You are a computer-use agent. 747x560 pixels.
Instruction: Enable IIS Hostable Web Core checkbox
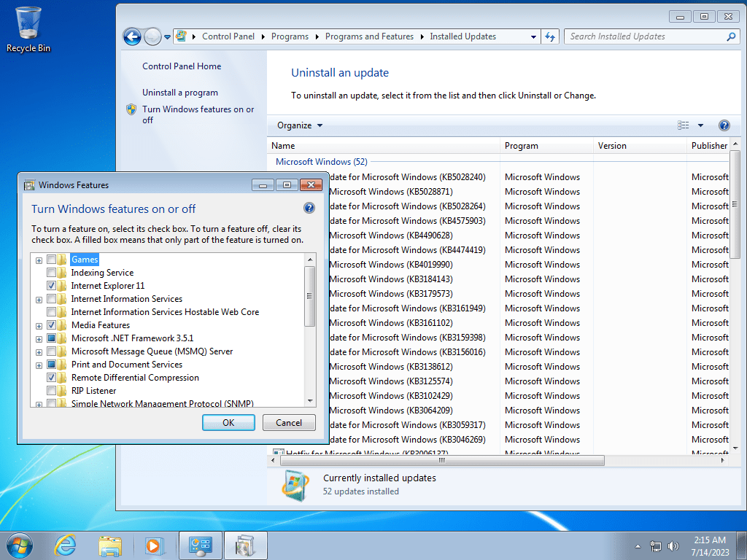(x=52, y=312)
